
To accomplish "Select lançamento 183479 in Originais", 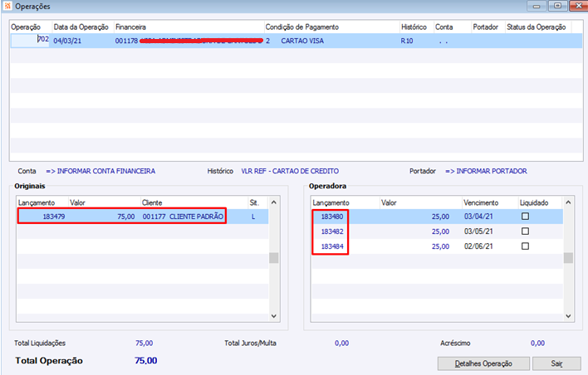I will point(54,217).
